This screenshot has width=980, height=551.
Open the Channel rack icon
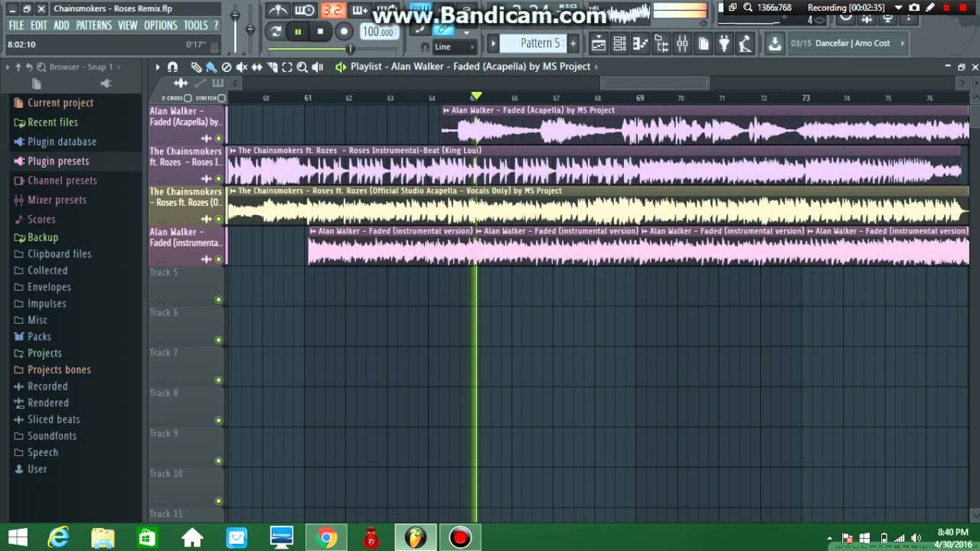[619, 44]
